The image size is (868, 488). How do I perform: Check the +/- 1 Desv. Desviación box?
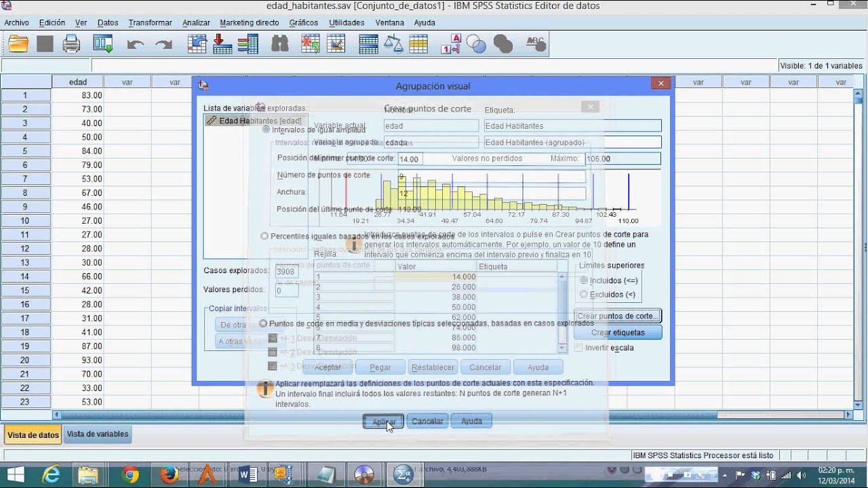tap(273, 338)
